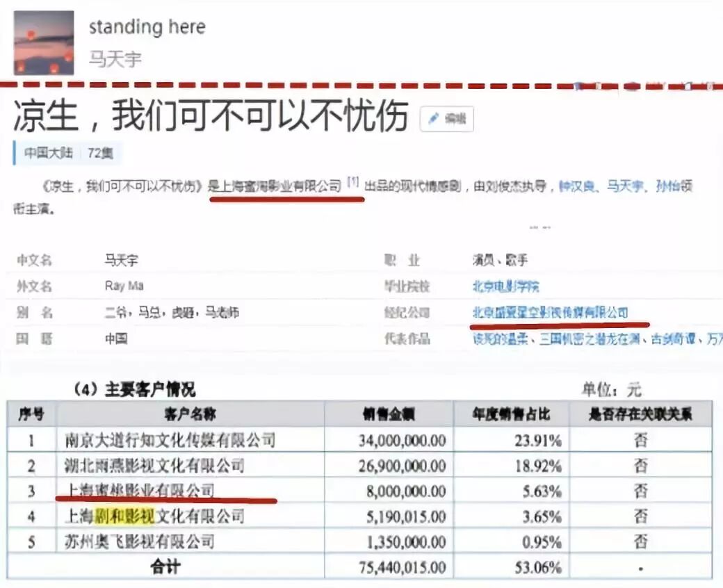This screenshot has width=723, height=588.
Task: Click the 客户名称 column header
Action: tap(190, 414)
